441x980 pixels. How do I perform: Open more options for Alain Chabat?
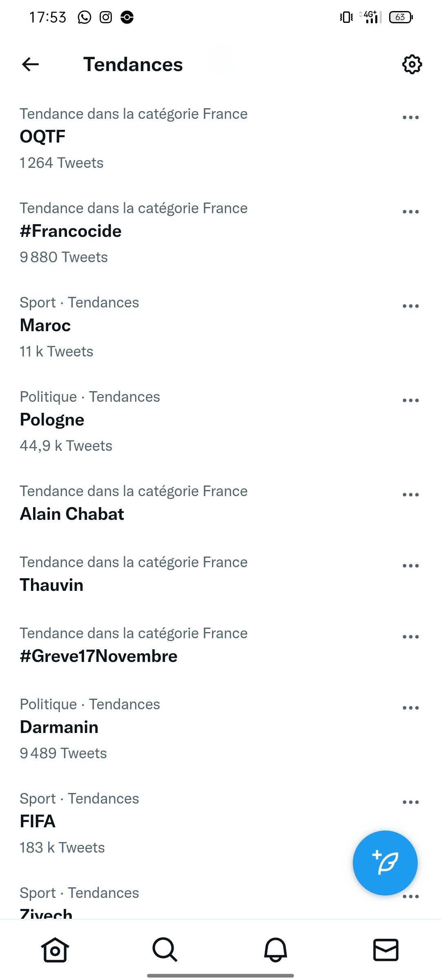410,495
